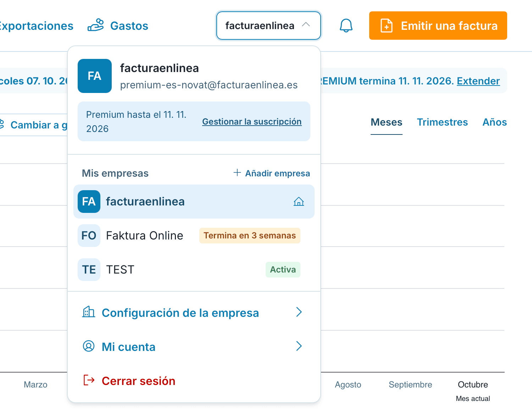Click the Termina en 3 semanas badge
Image resolution: width=532 pixels, height=413 pixels.
tap(250, 236)
